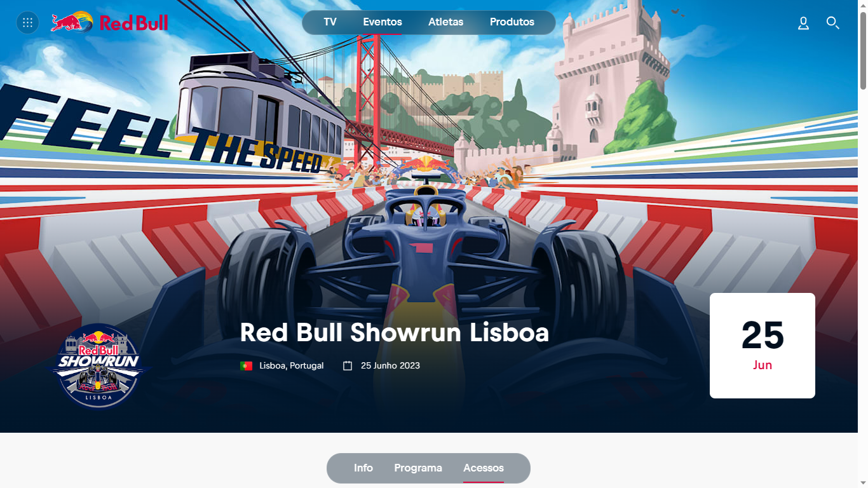Open the Atletas menu item
The width and height of the screenshot is (868, 488).
[x=446, y=22]
